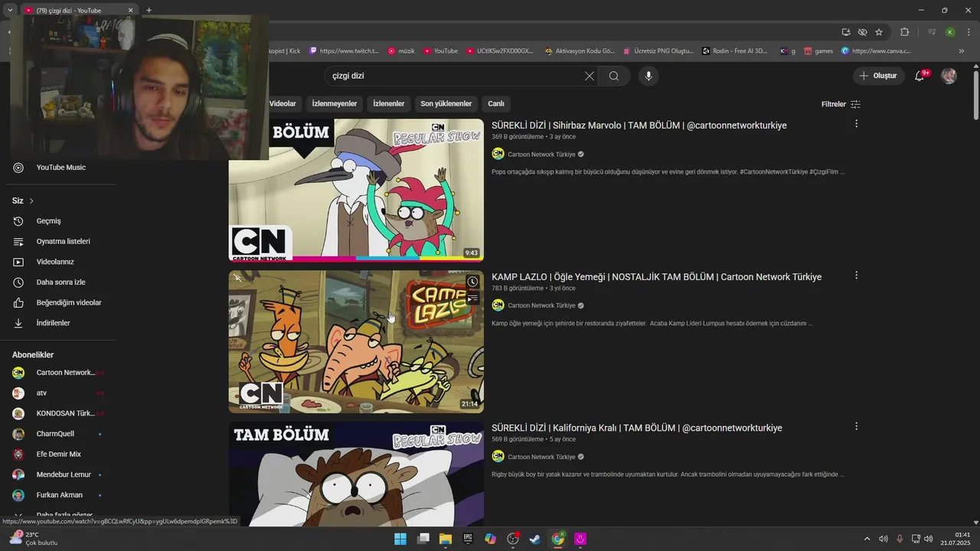Viewport: 980px width, 551px height.
Task: Open File Explorer from the taskbar
Action: 446,539
